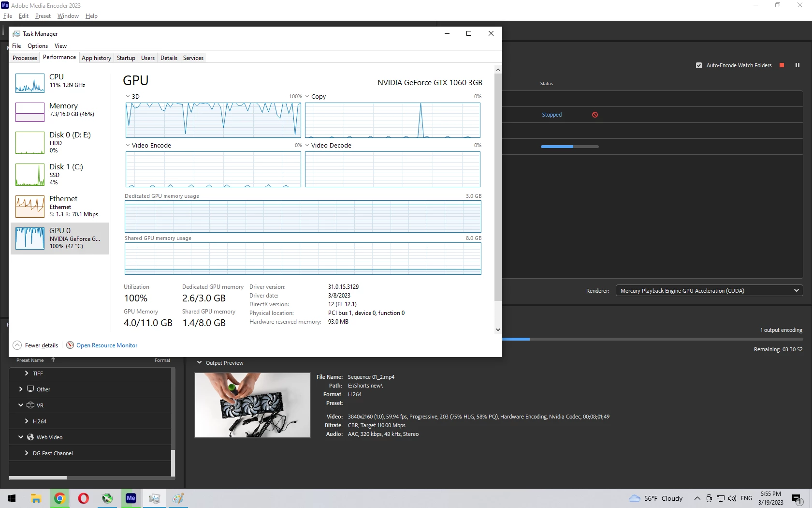
Task: Open the Paint app from taskbar
Action: (x=178, y=498)
